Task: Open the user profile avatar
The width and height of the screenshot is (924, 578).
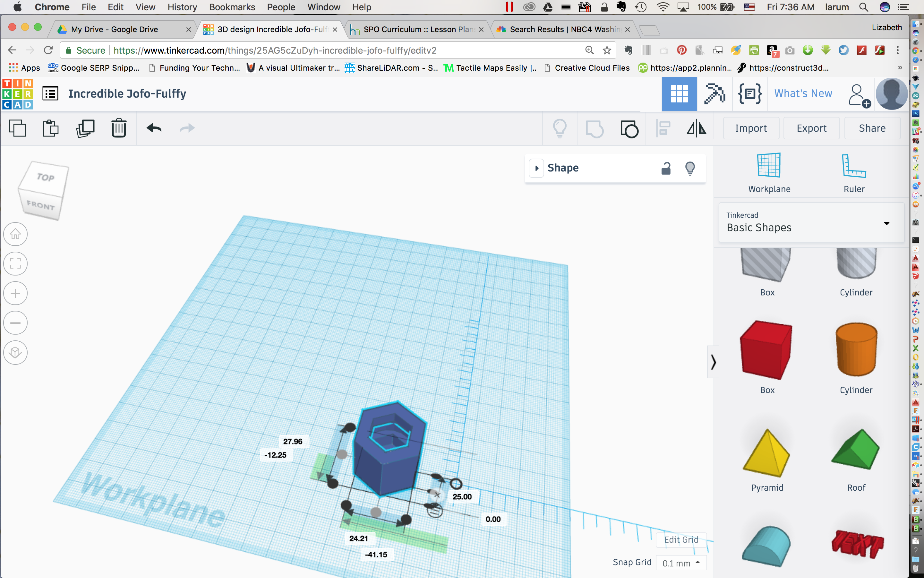Action: coord(892,94)
